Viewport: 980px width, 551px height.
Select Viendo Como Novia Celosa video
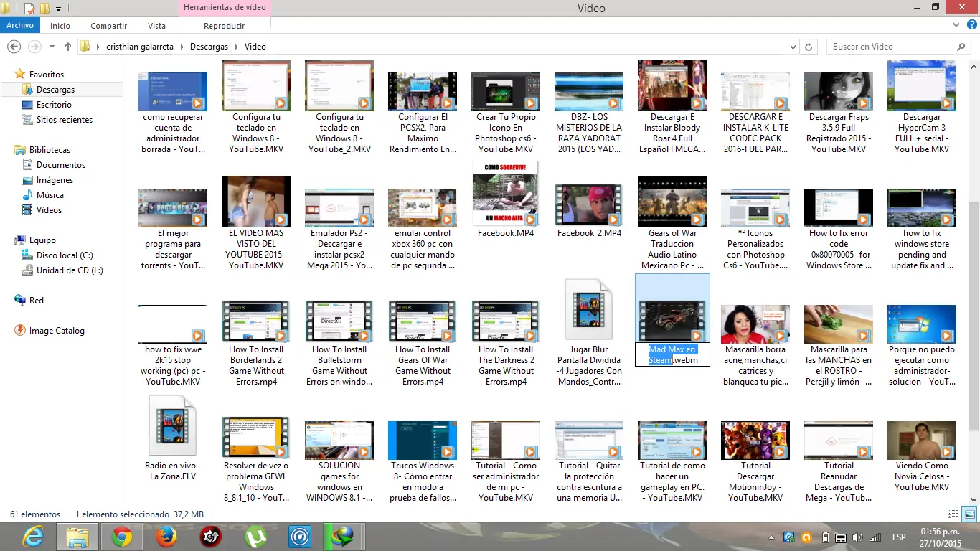[x=922, y=457]
